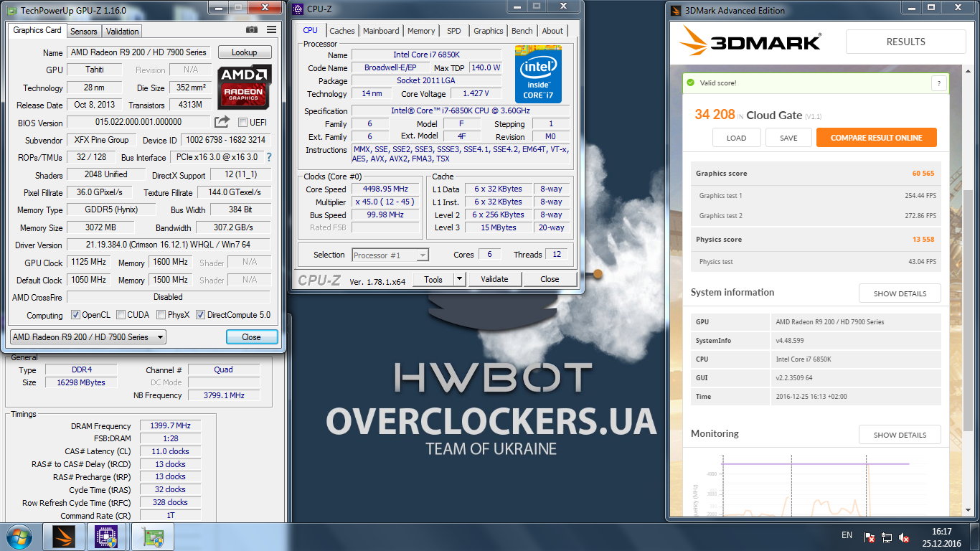This screenshot has width=980, height=551.
Task: Open the CPU-Z taskbar icon
Action: pyautogui.click(x=106, y=537)
